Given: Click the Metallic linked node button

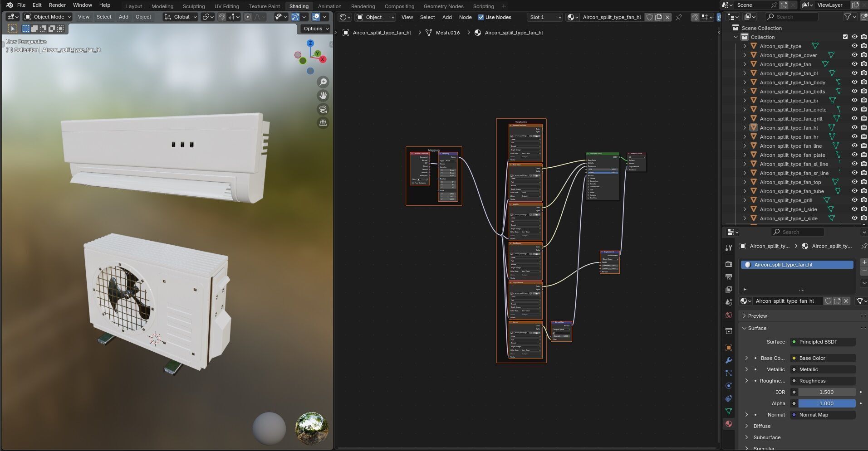Looking at the screenshot, I should pyautogui.click(x=823, y=369).
